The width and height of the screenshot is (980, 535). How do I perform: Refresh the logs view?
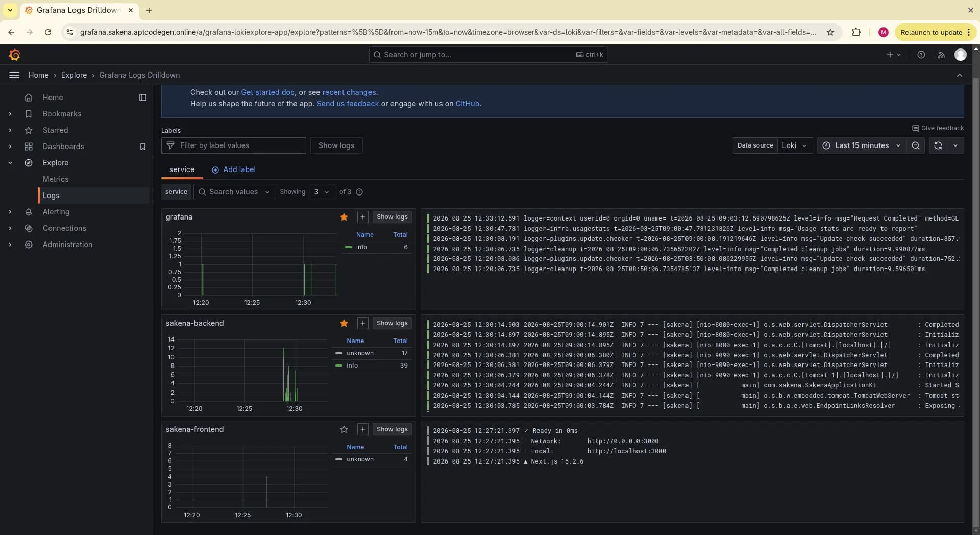(938, 145)
